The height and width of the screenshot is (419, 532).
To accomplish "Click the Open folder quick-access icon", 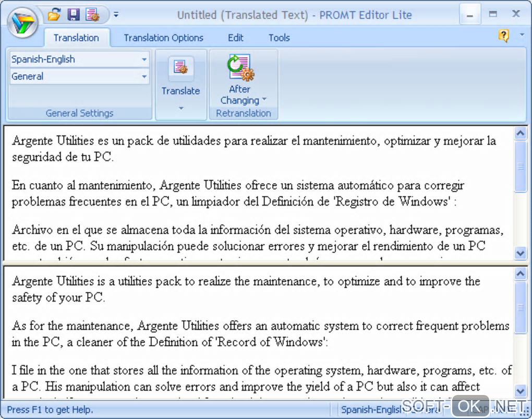I will point(54,15).
